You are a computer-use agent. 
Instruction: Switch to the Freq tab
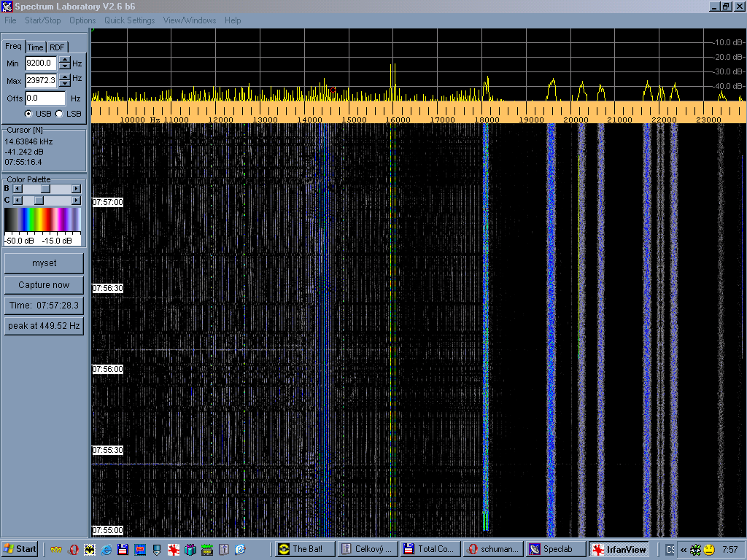[13, 46]
